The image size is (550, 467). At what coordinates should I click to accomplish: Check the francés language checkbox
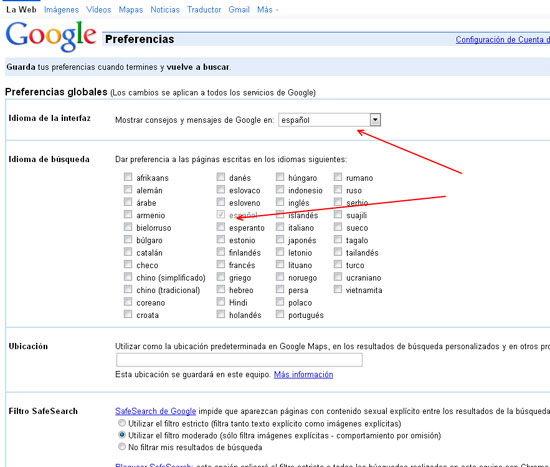click(221, 264)
